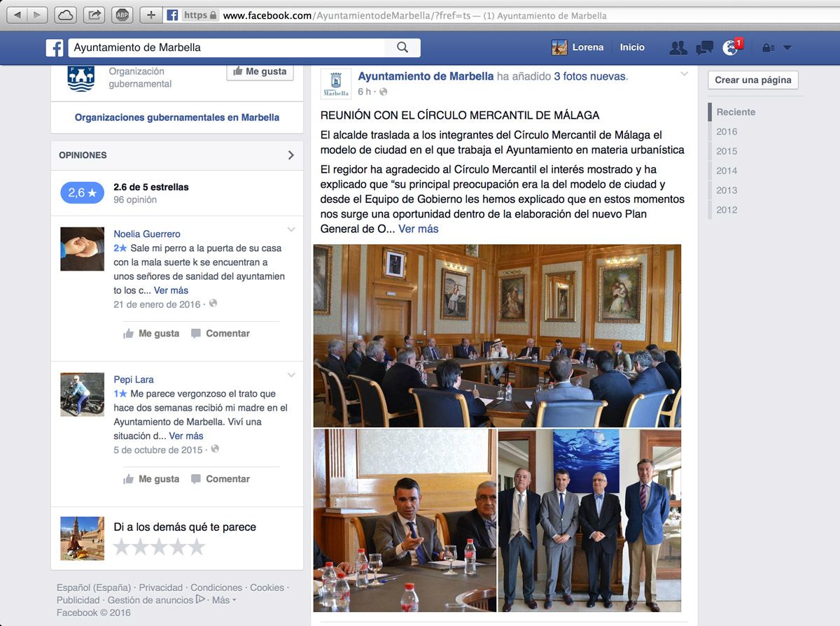Open the photo of four men standing
840x626 pixels.
[x=589, y=521]
